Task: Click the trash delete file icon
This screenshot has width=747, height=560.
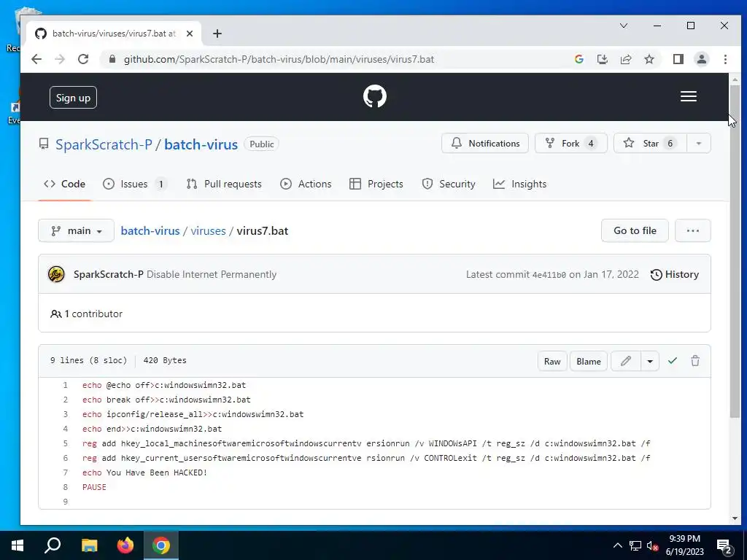Action: tap(695, 361)
